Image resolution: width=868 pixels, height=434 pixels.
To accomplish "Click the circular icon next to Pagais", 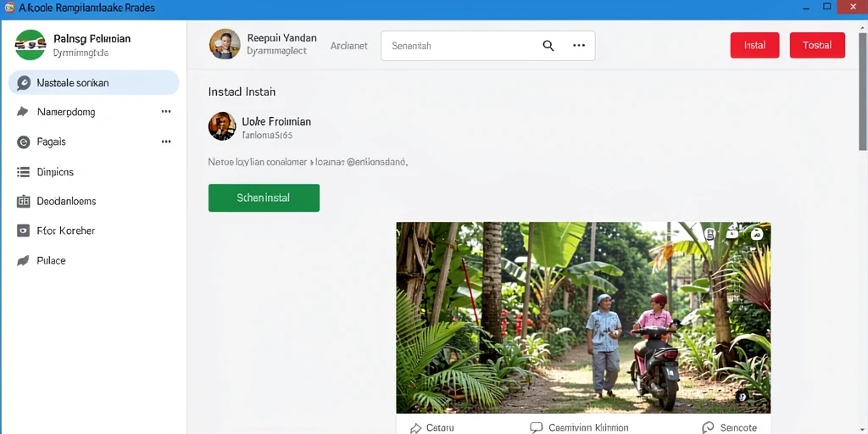I will [x=23, y=142].
